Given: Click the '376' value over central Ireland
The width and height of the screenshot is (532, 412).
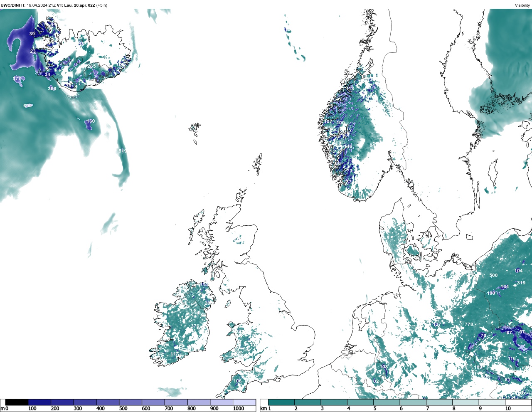Looking at the screenshot, I should [x=195, y=326].
